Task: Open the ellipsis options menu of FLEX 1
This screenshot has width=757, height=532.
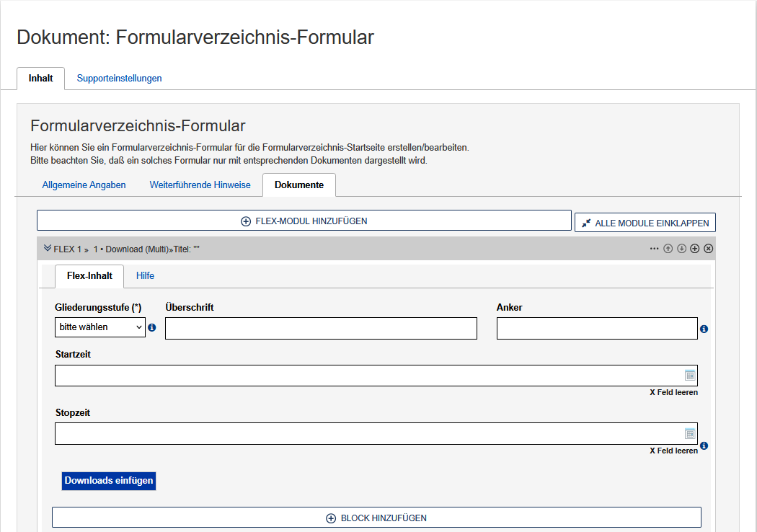Action: (x=653, y=248)
